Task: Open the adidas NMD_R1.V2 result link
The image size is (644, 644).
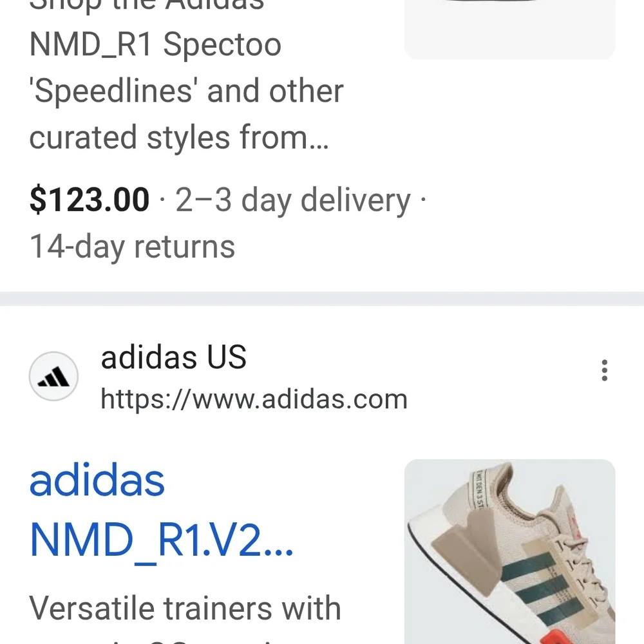Action: tap(161, 512)
